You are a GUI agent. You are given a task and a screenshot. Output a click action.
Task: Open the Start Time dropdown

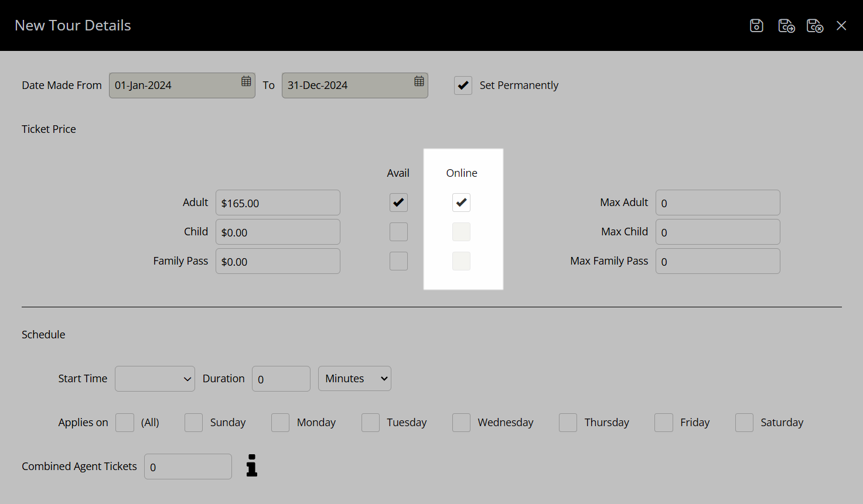click(x=155, y=379)
